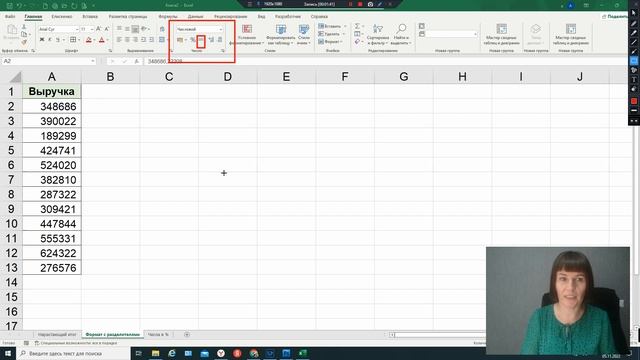Select row 7 header

click(x=11, y=180)
